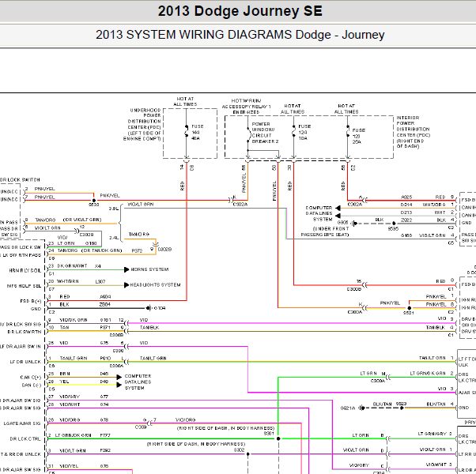
Task: Select the 'VIO/YEL' label at pin 31
Action: pyautogui.click(x=69, y=466)
